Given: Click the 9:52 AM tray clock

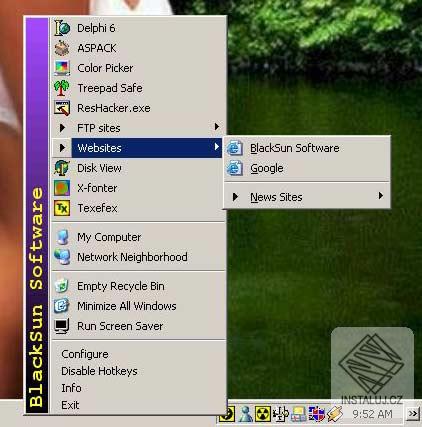Looking at the screenshot, I should pos(372,414).
